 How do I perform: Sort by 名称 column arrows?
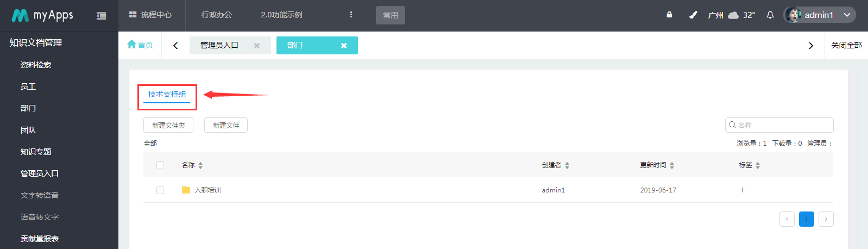click(200, 165)
